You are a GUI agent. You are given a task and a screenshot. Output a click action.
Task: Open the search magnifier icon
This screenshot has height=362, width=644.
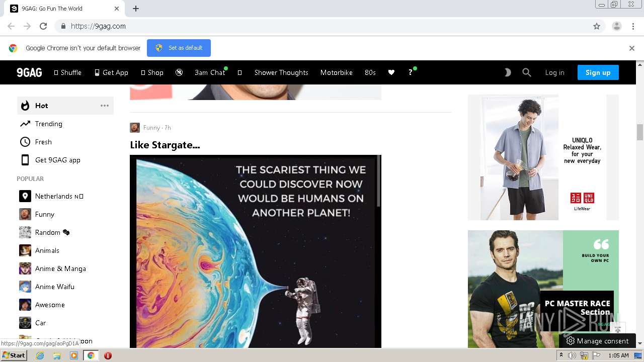(527, 72)
